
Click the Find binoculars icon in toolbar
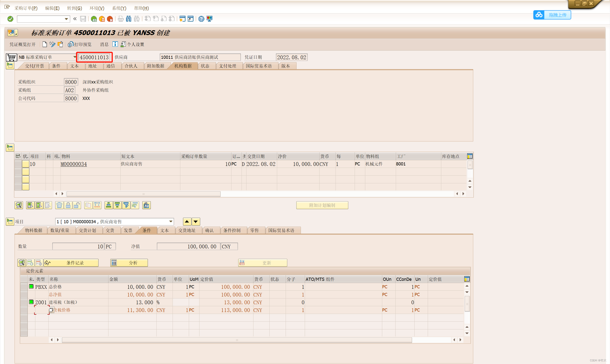[x=129, y=19]
